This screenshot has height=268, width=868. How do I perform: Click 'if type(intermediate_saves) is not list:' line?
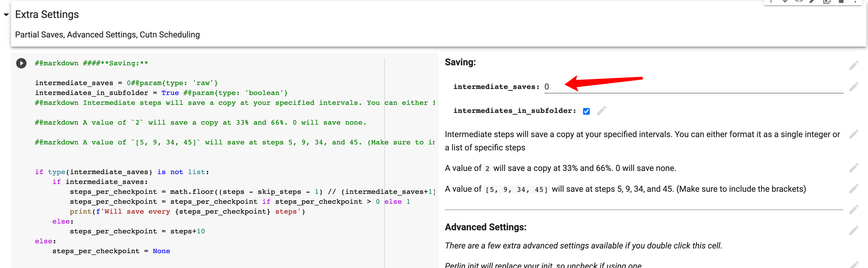(122, 172)
